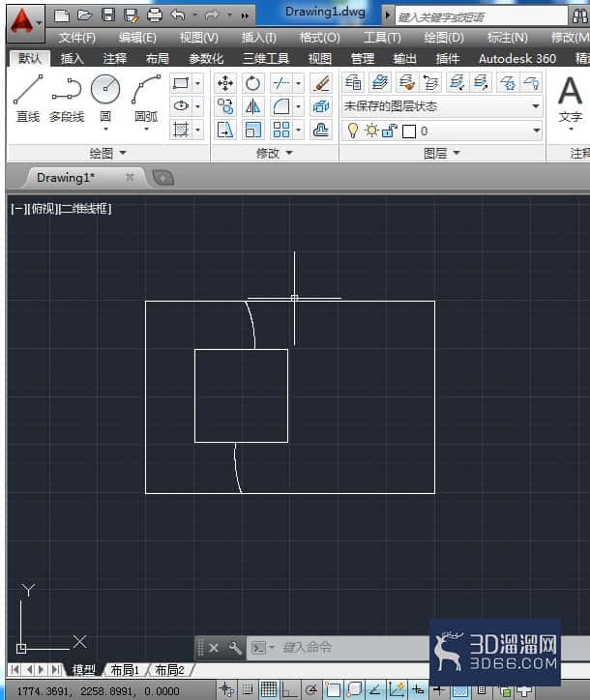Viewport: 590px width, 700px height.
Task: Select the Move tool in Modify panel
Action: click(225, 83)
